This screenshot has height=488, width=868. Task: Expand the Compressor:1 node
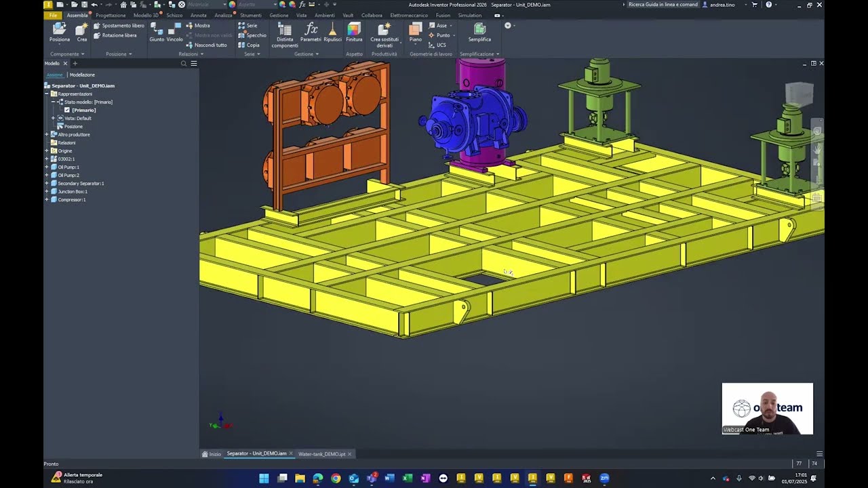pyautogui.click(x=47, y=199)
